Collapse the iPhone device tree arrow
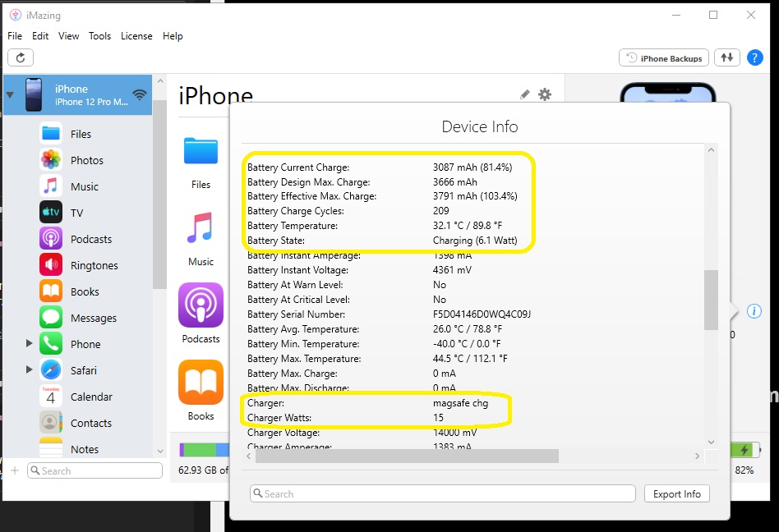The width and height of the screenshot is (779, 532). 10,94
